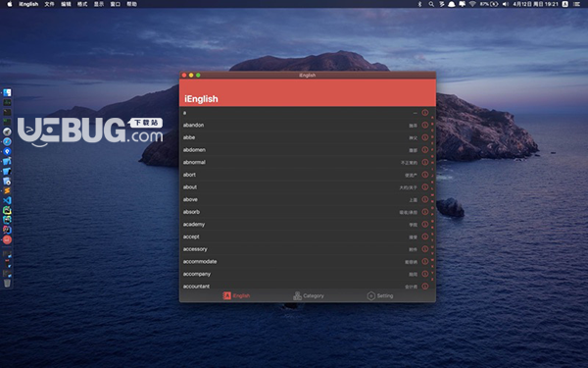Click info circle for 'accommodate'
The height and width of the screenshot is (368, 588).
click(425, 261)
